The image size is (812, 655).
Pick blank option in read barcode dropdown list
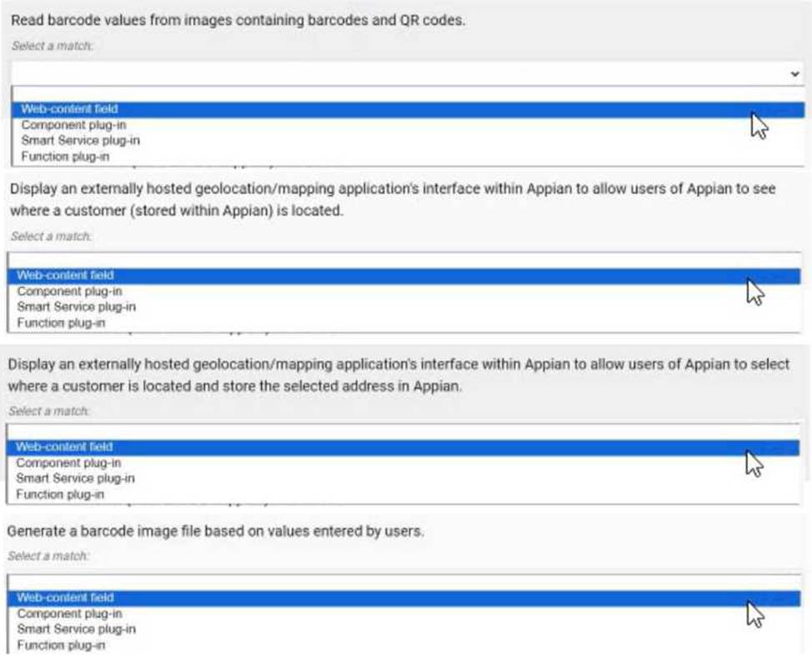(408, 94)
